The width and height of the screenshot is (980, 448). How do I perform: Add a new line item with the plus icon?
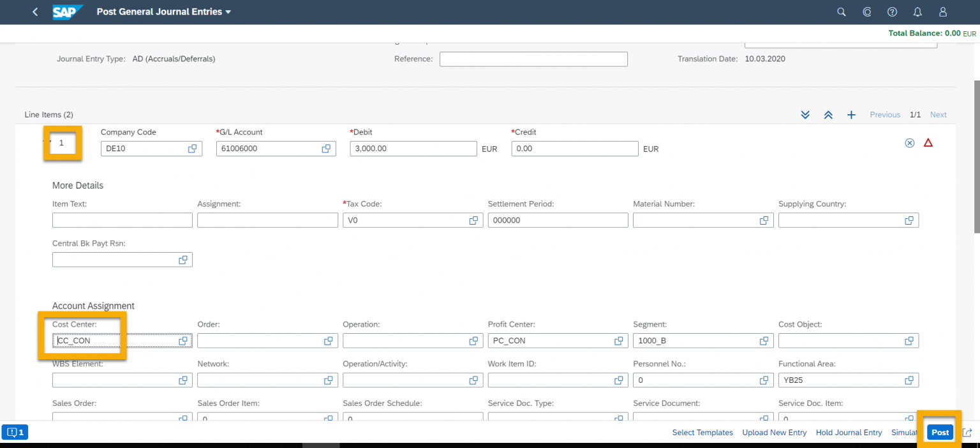[x=851, y=114]
